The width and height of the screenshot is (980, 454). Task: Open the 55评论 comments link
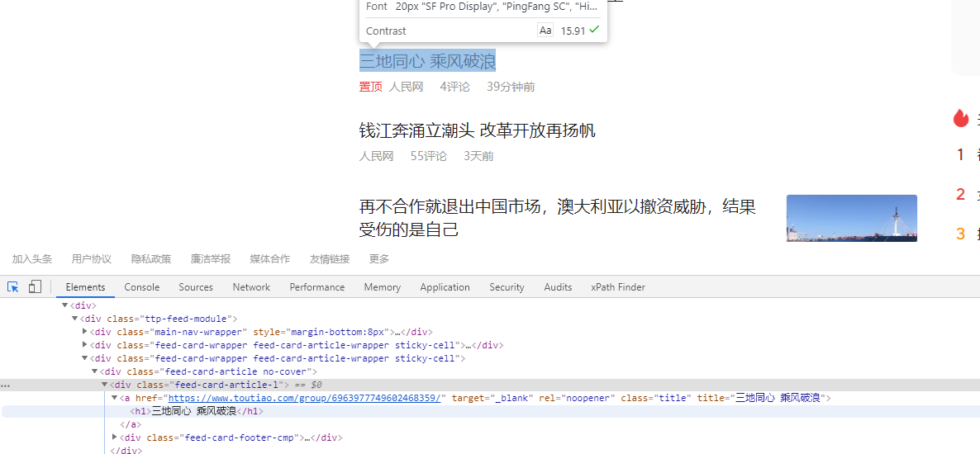pyautogui.click(x=429, y=156)
